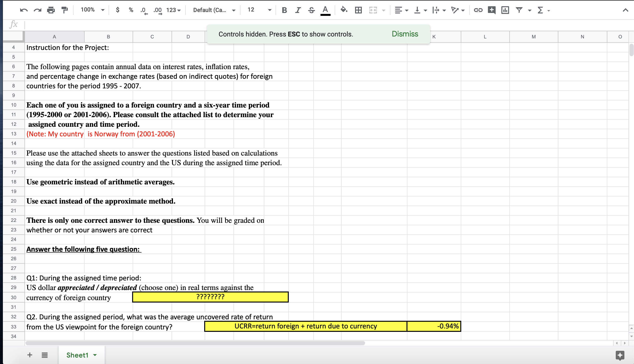Insert a comment using toolbar icon

point(492,10)
